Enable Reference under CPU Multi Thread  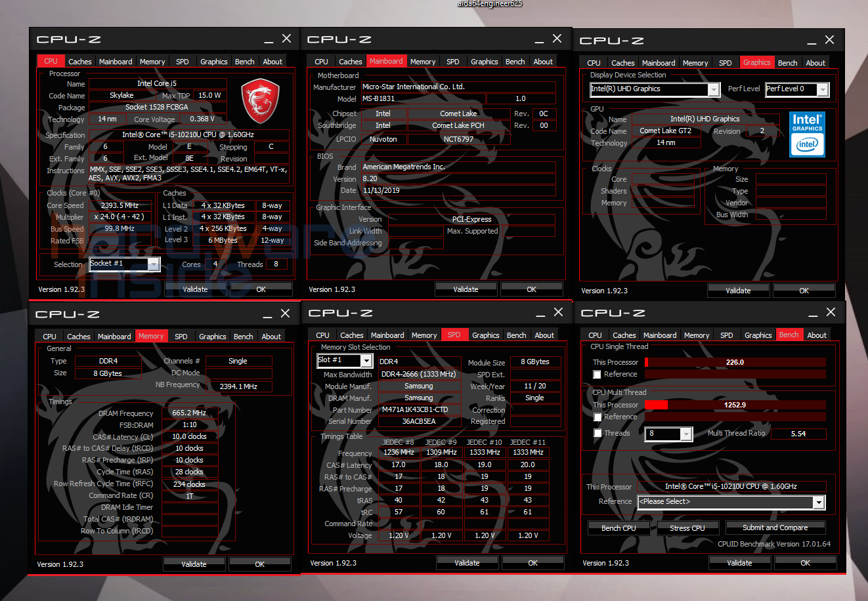click(x=597, y=417)
